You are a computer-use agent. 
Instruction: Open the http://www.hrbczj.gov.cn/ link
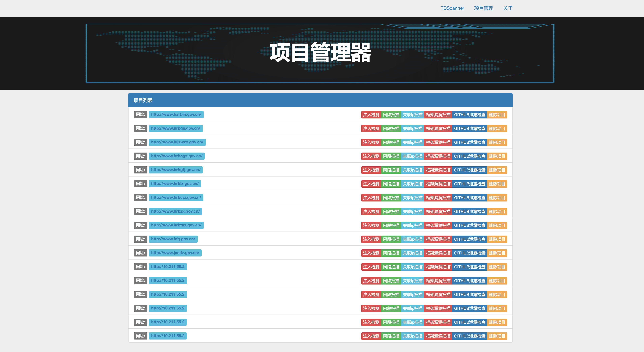176,197
